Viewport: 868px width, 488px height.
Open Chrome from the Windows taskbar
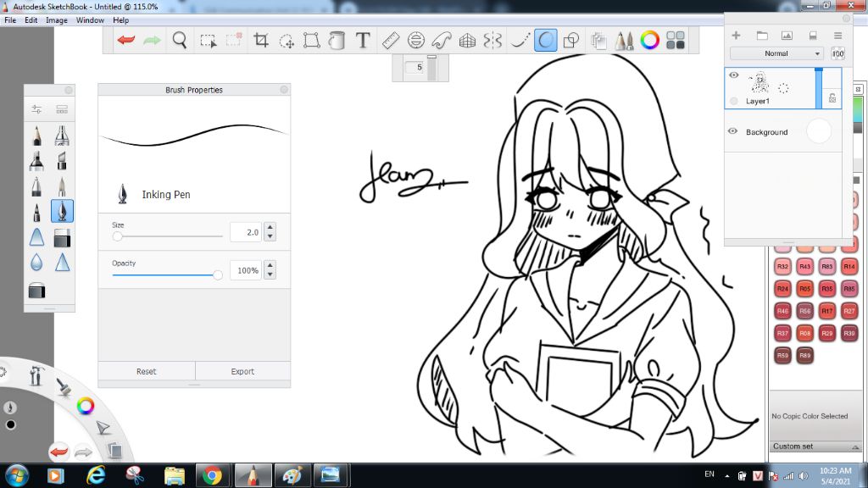(211, 476)
